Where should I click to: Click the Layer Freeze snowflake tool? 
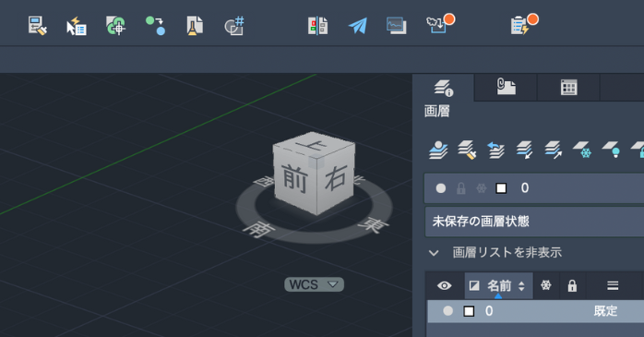pyautogui.click(x=582, y=150)
